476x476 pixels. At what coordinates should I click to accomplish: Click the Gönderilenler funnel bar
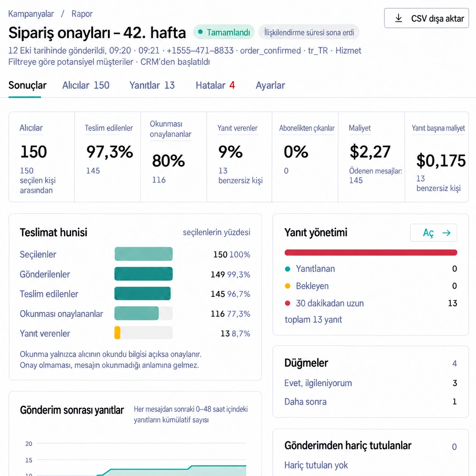tap(143, 274)
